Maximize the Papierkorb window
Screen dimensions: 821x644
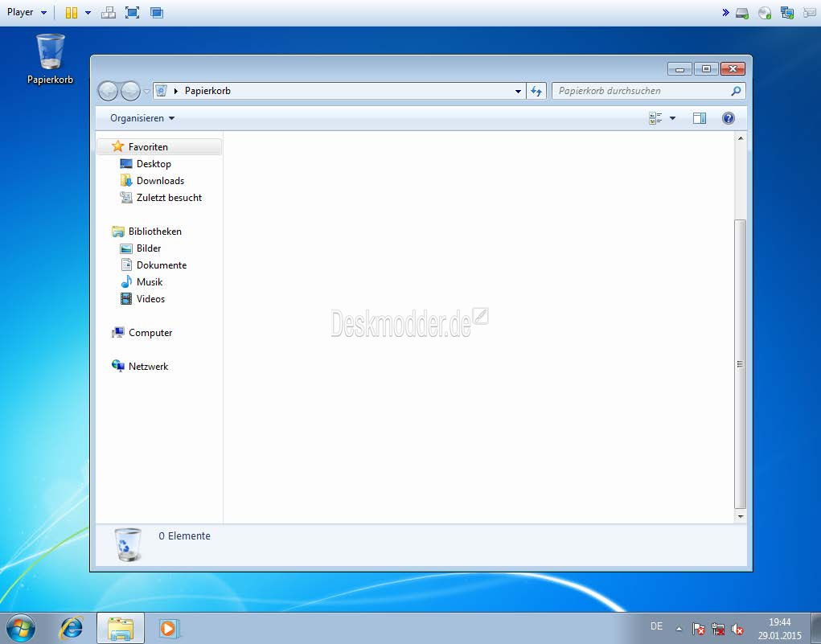click(706, 69)
